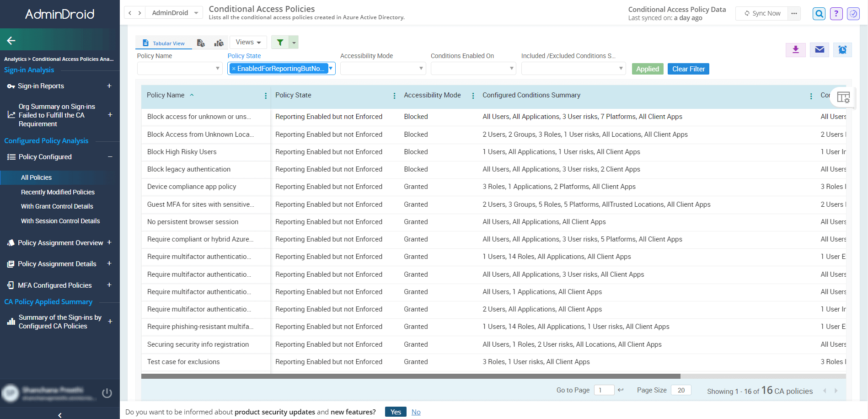The image size is (868, 419).
Task: Click the scheduled tasks icon top right
Action: click(853, 13)
